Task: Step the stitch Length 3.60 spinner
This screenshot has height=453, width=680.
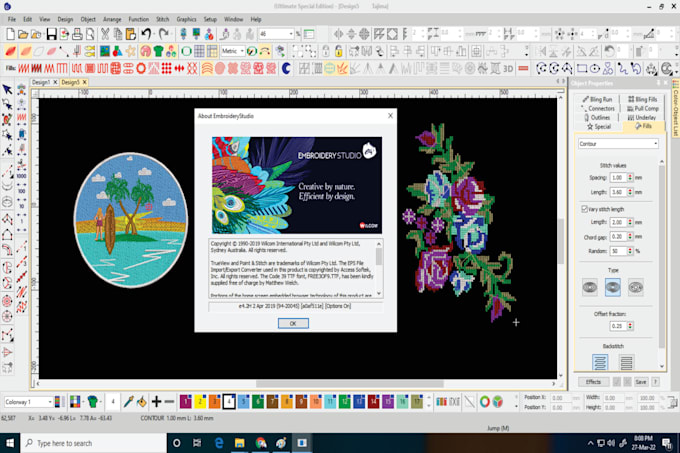Action: pyautogui.click(x=630, y=192)
